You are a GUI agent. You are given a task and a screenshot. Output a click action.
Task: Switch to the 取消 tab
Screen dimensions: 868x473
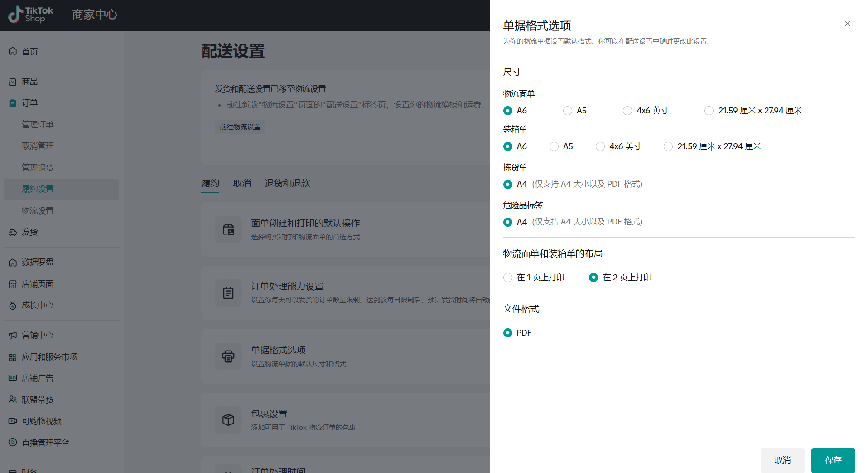242,183
